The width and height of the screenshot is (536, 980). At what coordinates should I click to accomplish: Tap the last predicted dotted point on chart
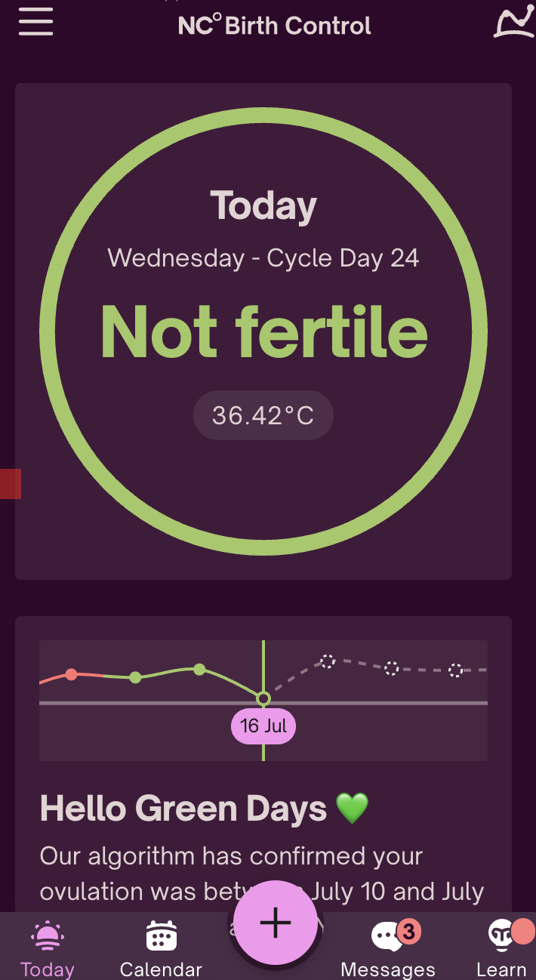pos(455,670)
